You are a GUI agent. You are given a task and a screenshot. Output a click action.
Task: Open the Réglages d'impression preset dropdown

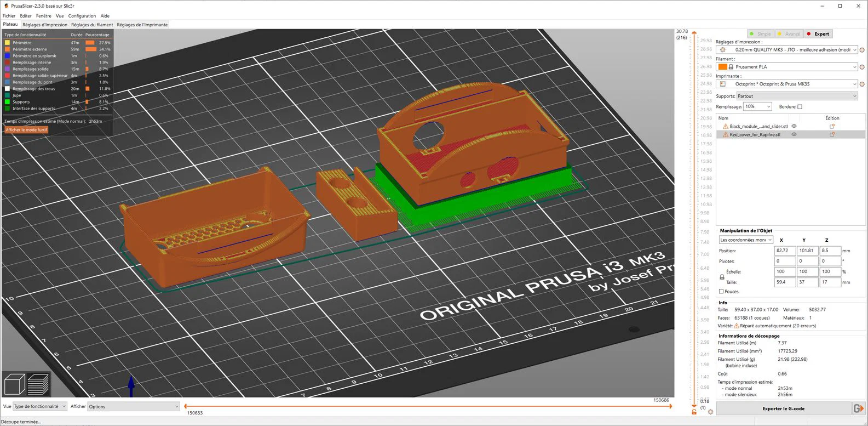(x=787, y=50)
